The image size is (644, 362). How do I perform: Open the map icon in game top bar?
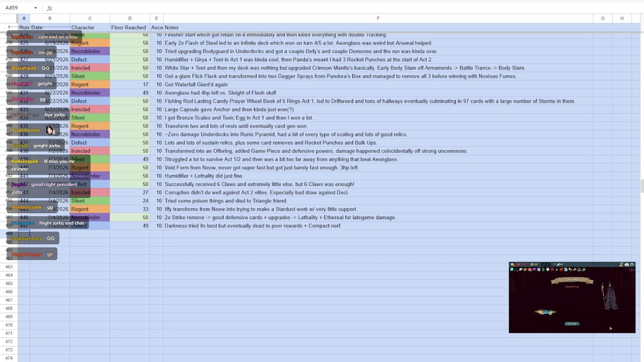click(x=621, y=264)
